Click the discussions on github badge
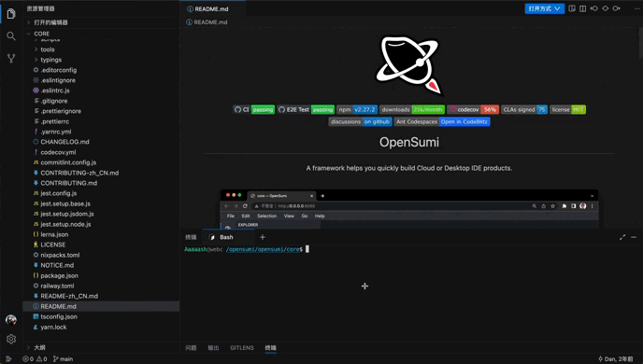Image resolution: width=643 pixels, height=364 pixels. click(x=360, y=121)
